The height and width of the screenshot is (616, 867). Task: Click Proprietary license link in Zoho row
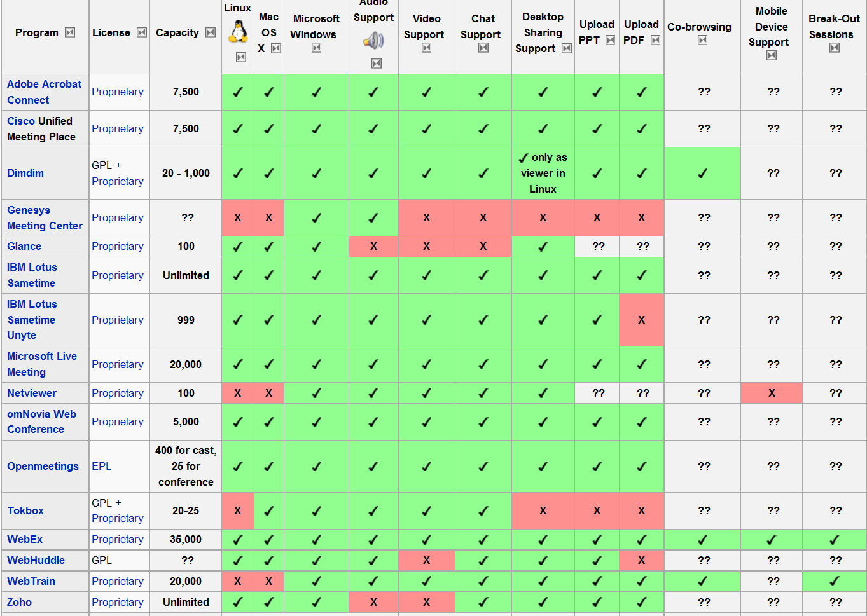[x=118, y=602]
